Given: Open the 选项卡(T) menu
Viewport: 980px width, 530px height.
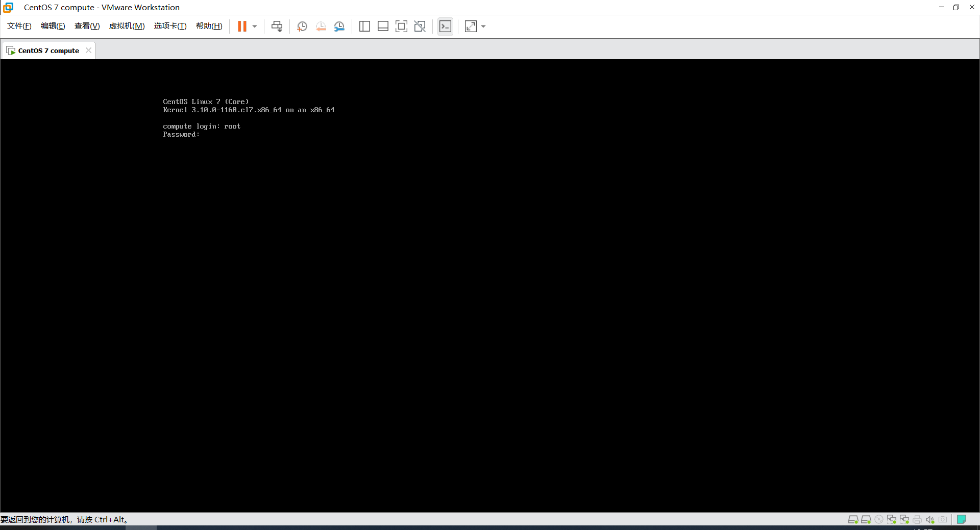Looking at the screenshot, I should pyautogui.click(x=170, y=26).
